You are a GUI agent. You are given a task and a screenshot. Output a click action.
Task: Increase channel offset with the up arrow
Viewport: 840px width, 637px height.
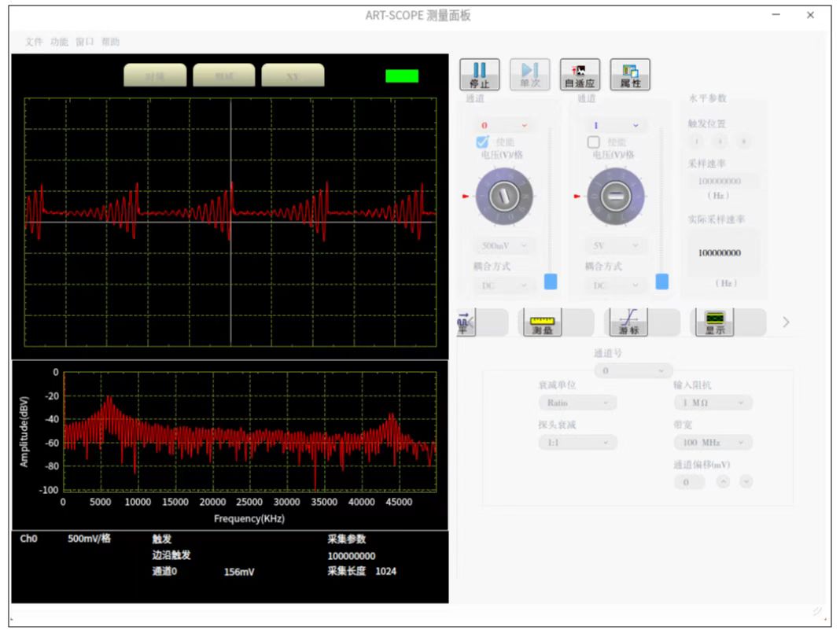click(x=723, y=481)
